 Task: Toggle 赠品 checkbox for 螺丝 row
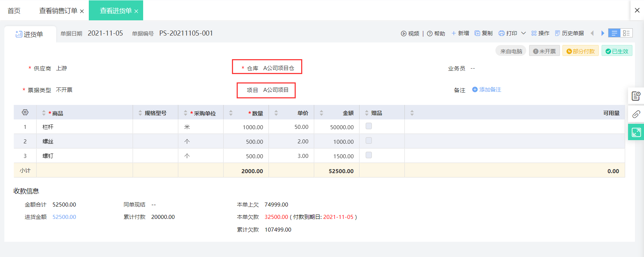(369, 140)
